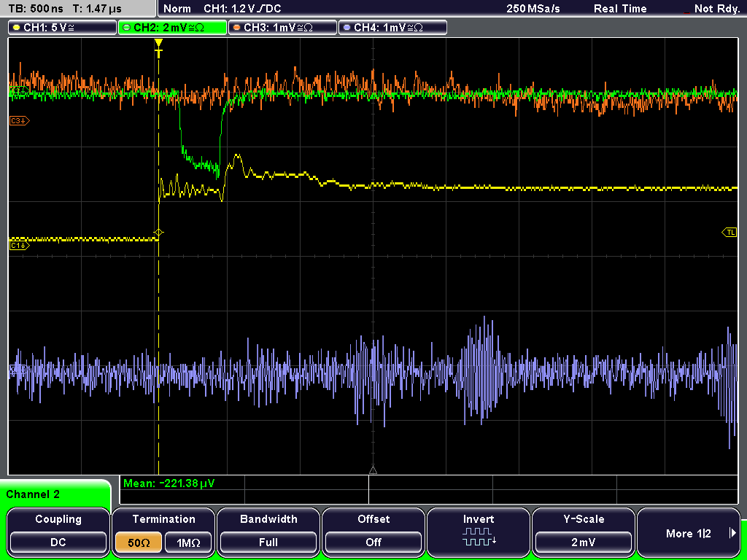This screenshot has height=560, width=747.
Task: Click the TL trigger level marker
Action: click(x=729, y=233)
